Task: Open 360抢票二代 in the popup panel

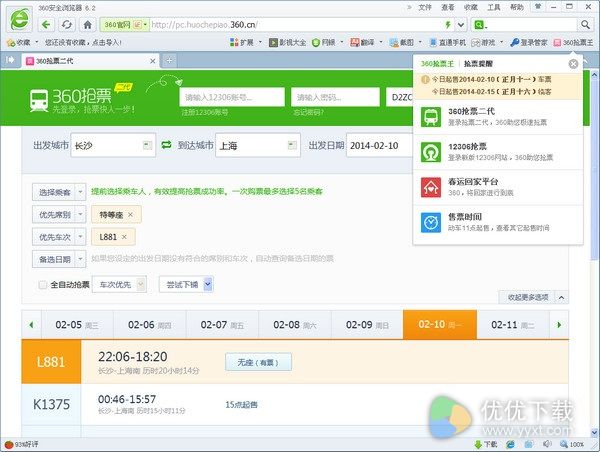Action: (498, 117)
